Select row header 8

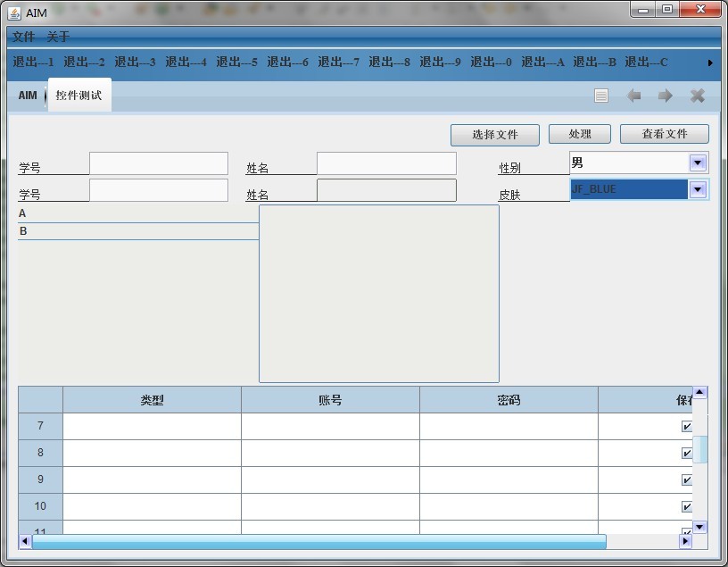click(40, 453)
